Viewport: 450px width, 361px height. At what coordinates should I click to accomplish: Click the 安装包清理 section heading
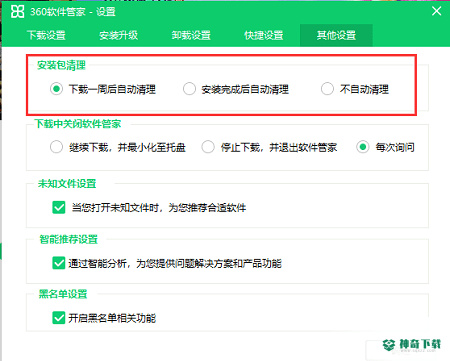point(61,65)
